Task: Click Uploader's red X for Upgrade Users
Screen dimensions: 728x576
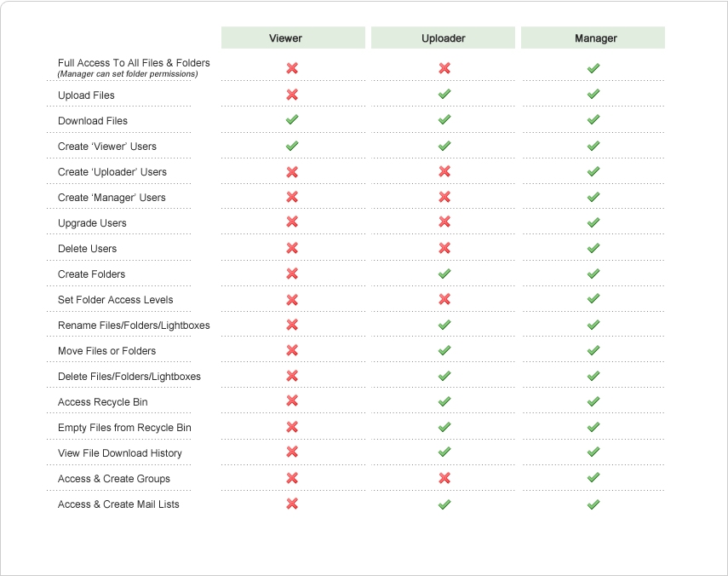Action: (444, 222)
